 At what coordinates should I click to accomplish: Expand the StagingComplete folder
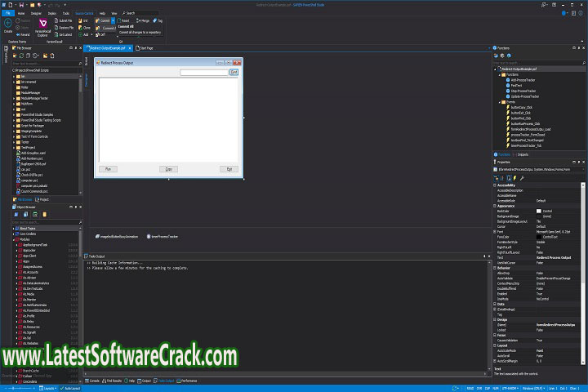coord(14,131)
